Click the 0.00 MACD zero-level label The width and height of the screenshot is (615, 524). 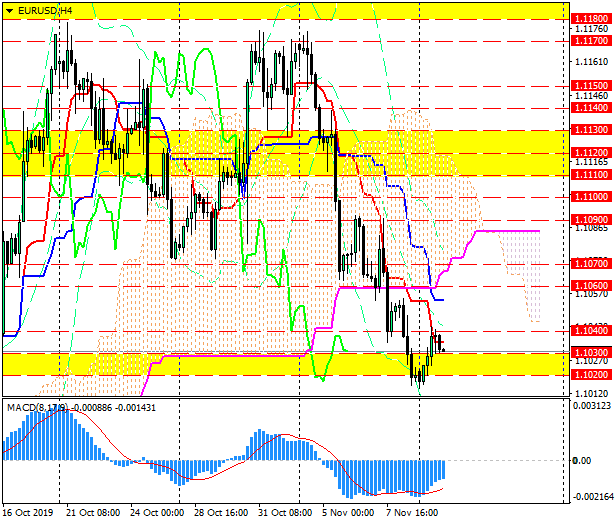pyautogui.click(x=581, y=460)
